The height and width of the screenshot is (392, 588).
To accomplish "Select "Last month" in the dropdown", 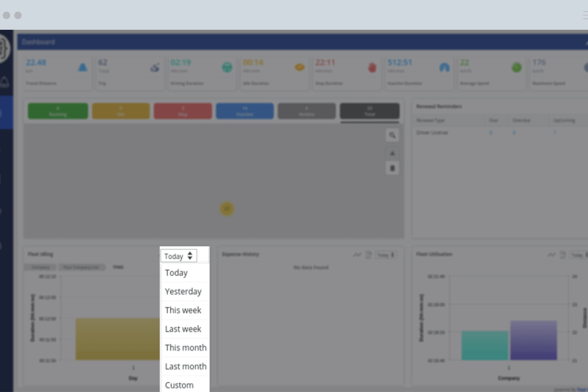I will pos(185,367).
